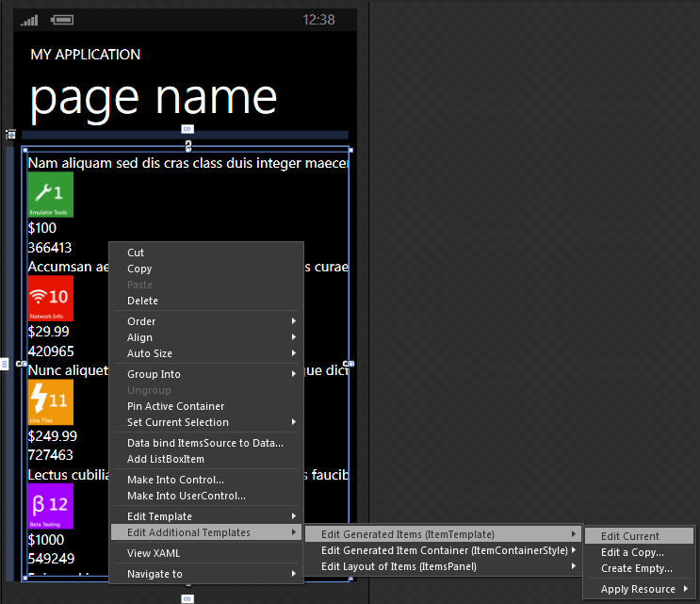Click the orange Live Tiles icon
The width and height of the screenshot is (700, 604).
pos(50,402)
